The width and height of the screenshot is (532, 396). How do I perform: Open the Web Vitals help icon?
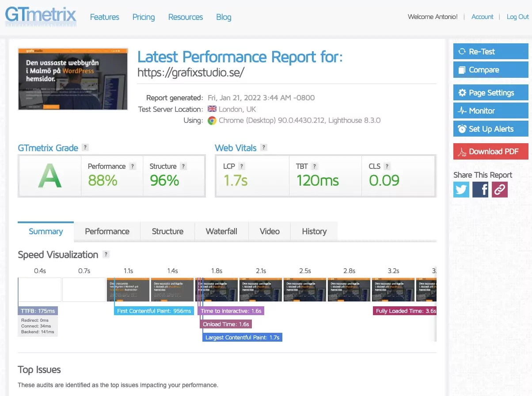click(x=264, y=148)
